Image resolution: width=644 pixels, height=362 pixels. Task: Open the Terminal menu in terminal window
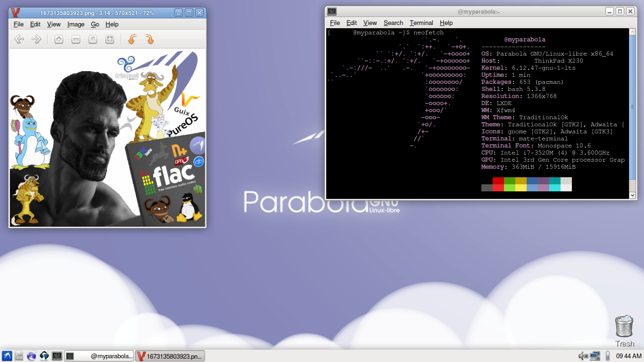tap(421, 23)
